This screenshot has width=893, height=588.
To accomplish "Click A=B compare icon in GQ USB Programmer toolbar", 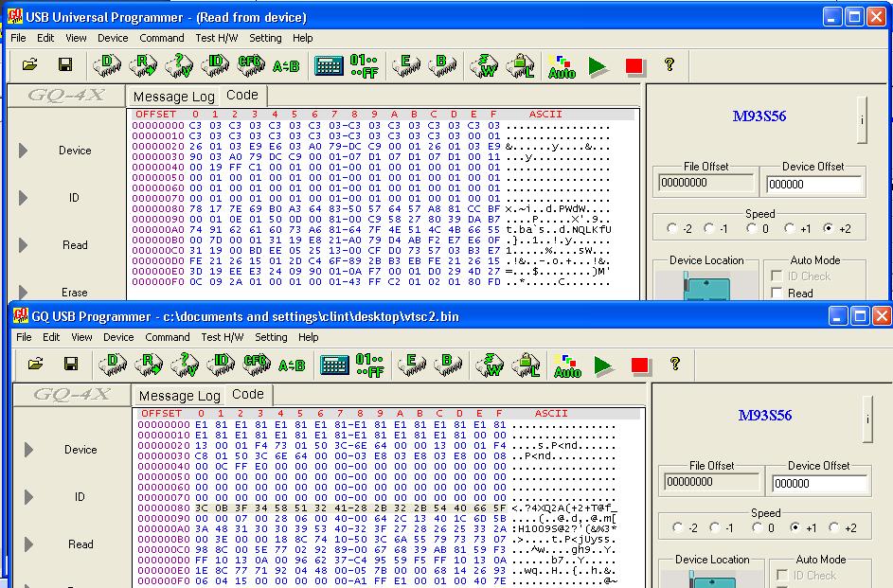I will [292, 365].
